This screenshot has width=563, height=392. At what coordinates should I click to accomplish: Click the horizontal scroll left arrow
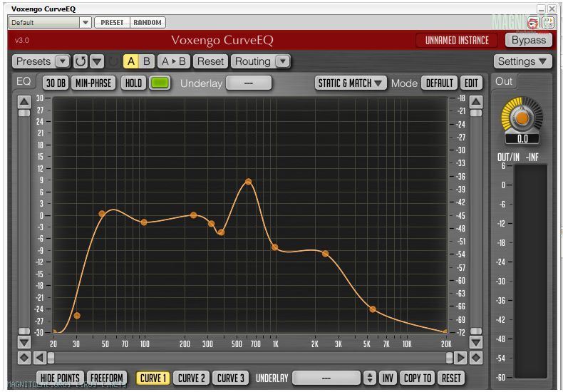tap(39, 358)
